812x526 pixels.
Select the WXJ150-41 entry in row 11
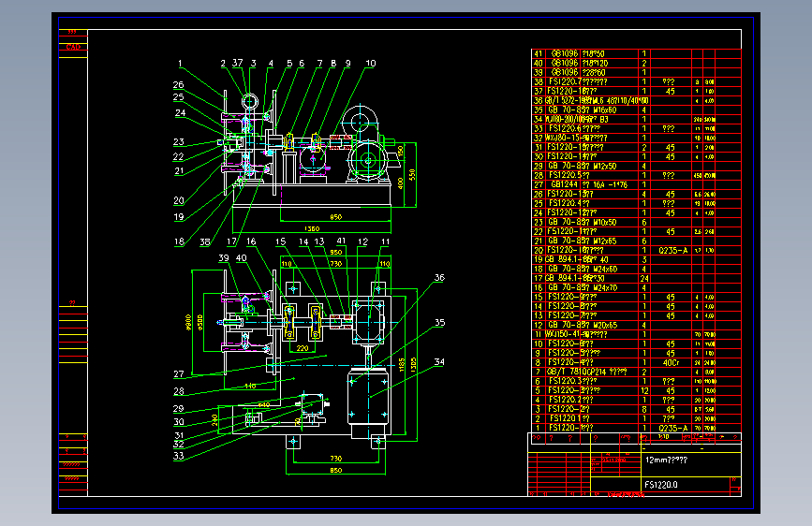click(x=576, y=334)
